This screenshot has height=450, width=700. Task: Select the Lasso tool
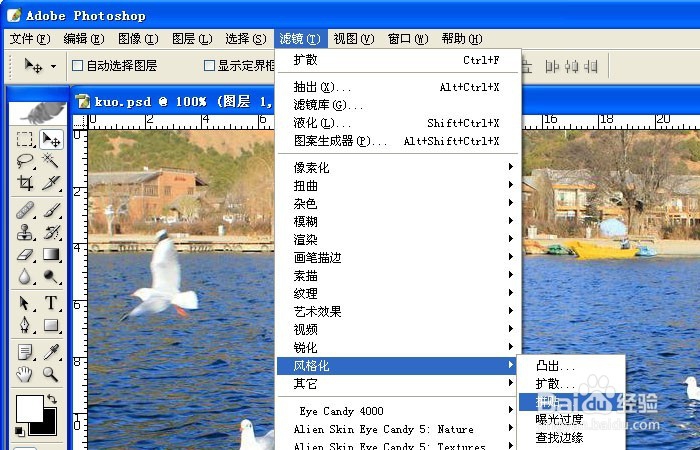pyautogui.click(x=25, y=161)
